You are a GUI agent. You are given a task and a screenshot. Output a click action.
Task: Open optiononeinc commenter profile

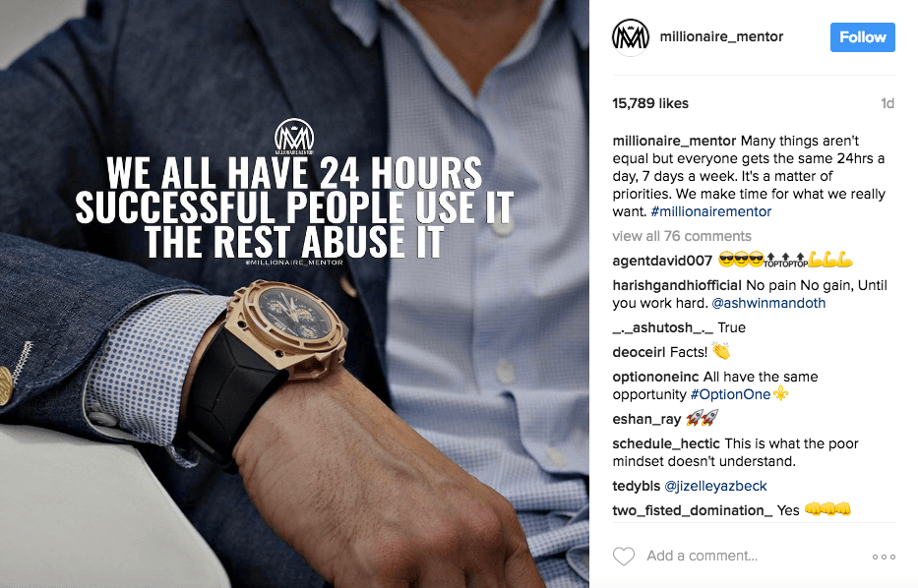(655, 377)
